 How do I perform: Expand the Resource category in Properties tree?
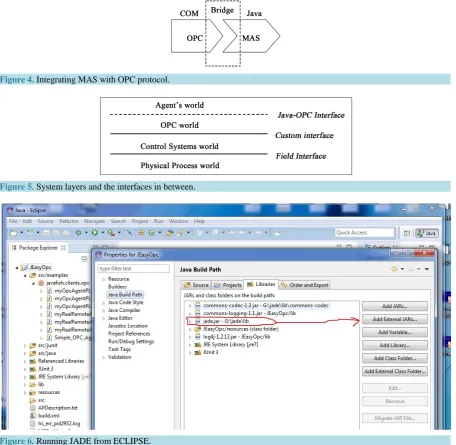click(x=104, y=279)
